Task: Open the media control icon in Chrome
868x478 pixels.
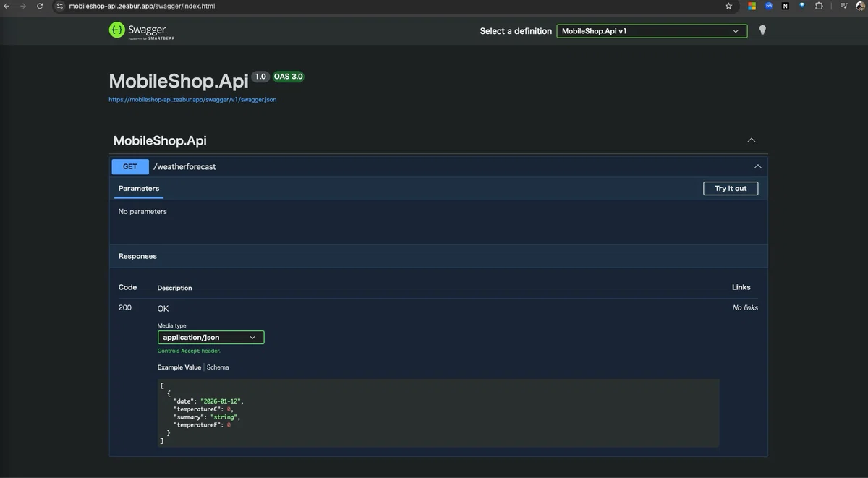Action: [x=843, y=6]
